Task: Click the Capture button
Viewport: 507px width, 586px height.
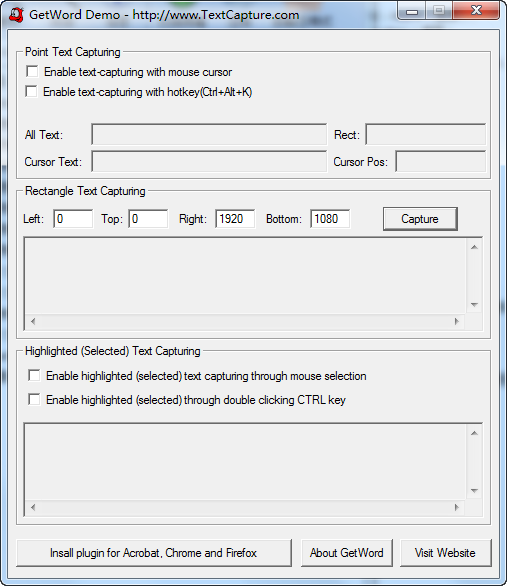Action: click(x=420, y=219)
